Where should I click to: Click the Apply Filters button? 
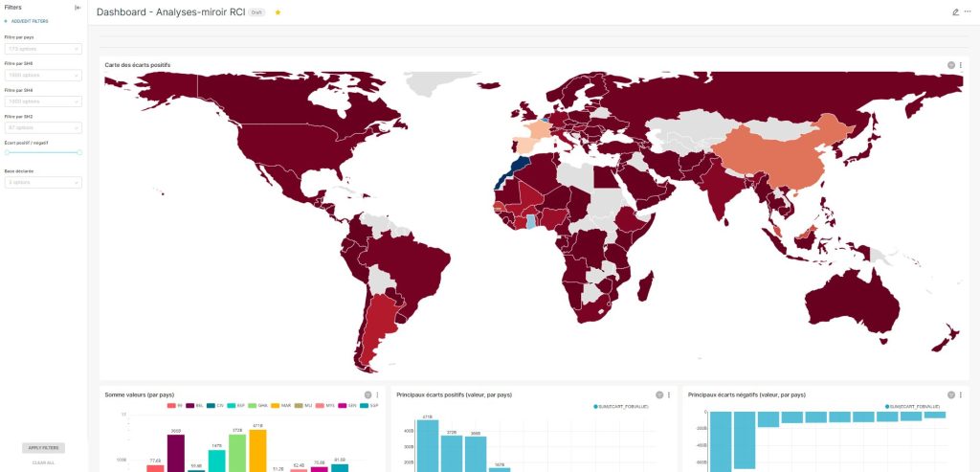43,448
